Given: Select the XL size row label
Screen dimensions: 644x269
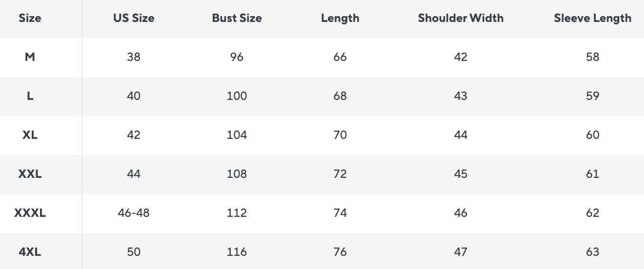Looking at the screenshot, I should point(30,135).
